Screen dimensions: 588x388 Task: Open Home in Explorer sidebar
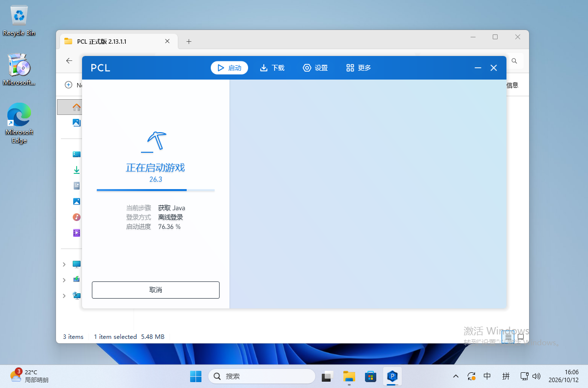pyautogui.click(x=77, y=107)
